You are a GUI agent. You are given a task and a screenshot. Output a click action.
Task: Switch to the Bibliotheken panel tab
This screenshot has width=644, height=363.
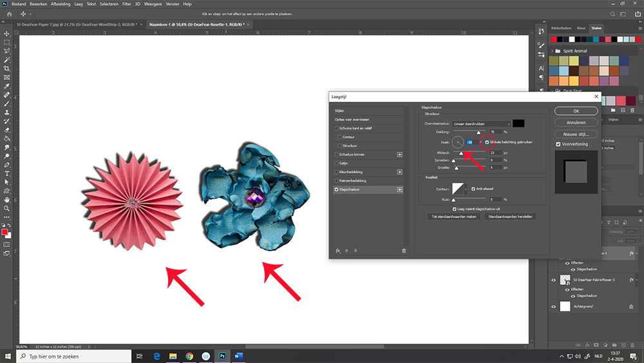(x=561, y=28)
